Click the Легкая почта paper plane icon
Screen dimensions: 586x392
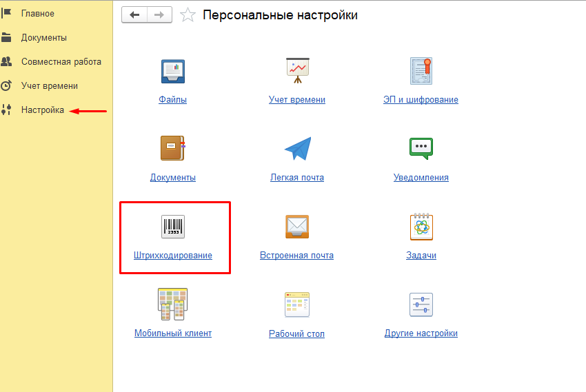[x=297, y=148]
